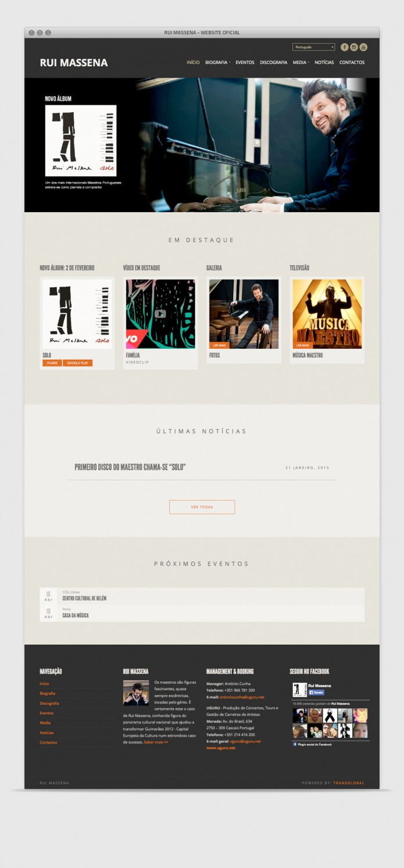Viewport: 404px width, 868px height.
Task: Open the Solo album cover in Em Destaque
Action: click(77, 314)
